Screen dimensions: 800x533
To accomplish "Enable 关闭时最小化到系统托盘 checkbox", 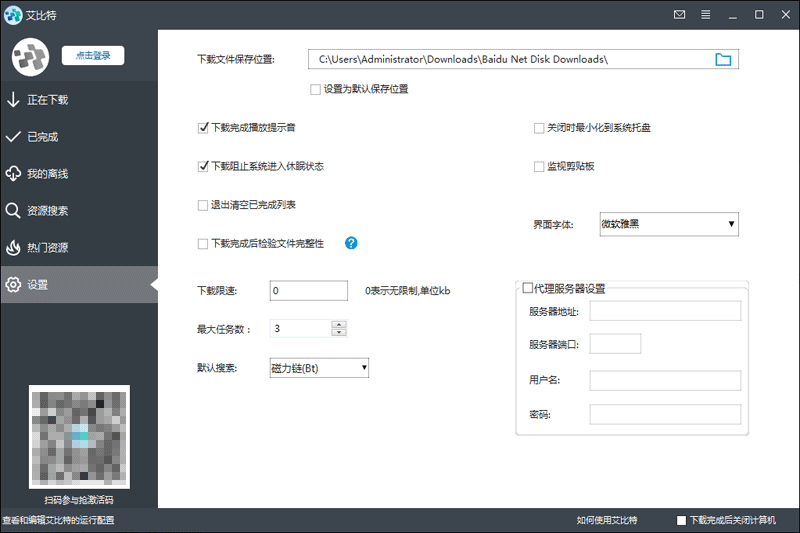I will pyautogui.click(x=539, y=128).
